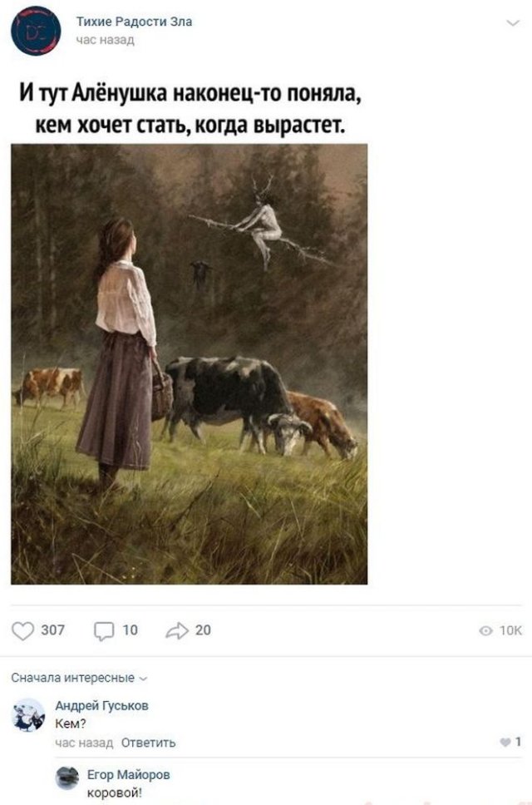This screenshot has height=805, width=532.
Task: Open the post comments via speech bubble icon
Action: pyautogui.click(x=104, y=630)
